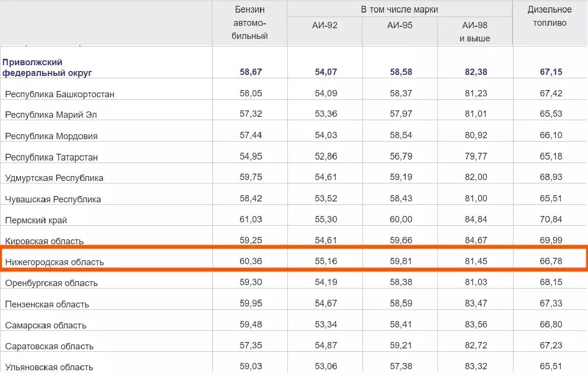The height and width of the screenshot is (379, 588).
Task: Click the АИ-95 column header
Action: [399, 25]
